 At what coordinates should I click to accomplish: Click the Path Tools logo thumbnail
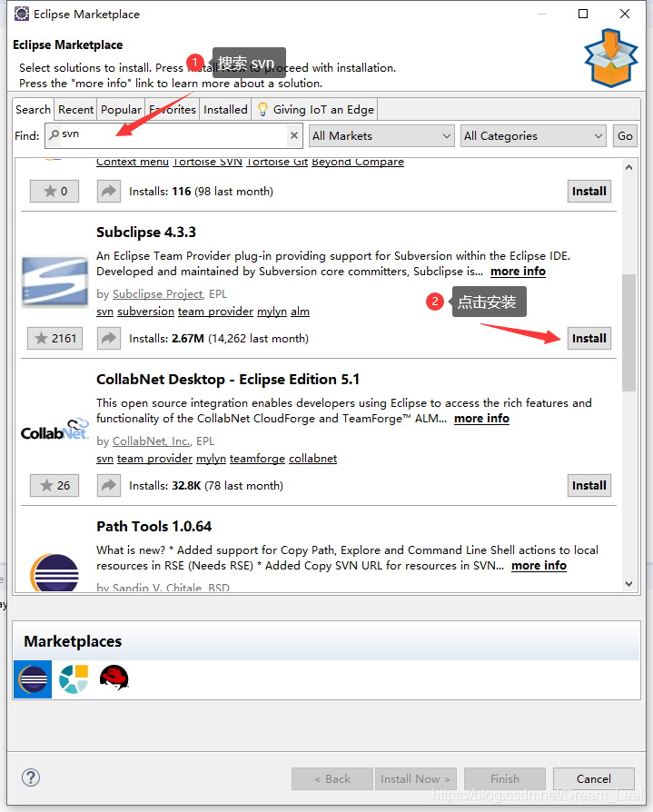[x=54, y=572]
